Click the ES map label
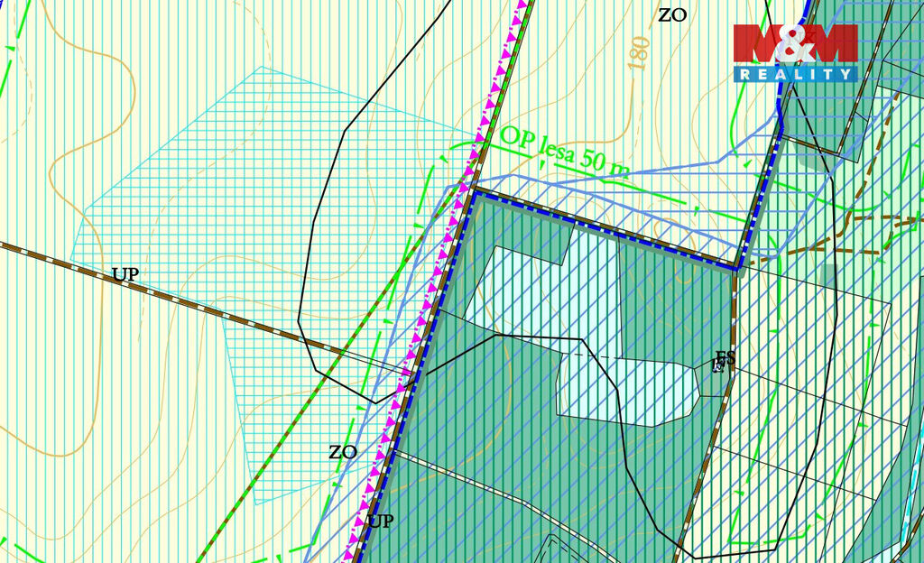Image resolution: width=924 pixels, height=563 pixels. pyautogui.click(x=725, y=358)
